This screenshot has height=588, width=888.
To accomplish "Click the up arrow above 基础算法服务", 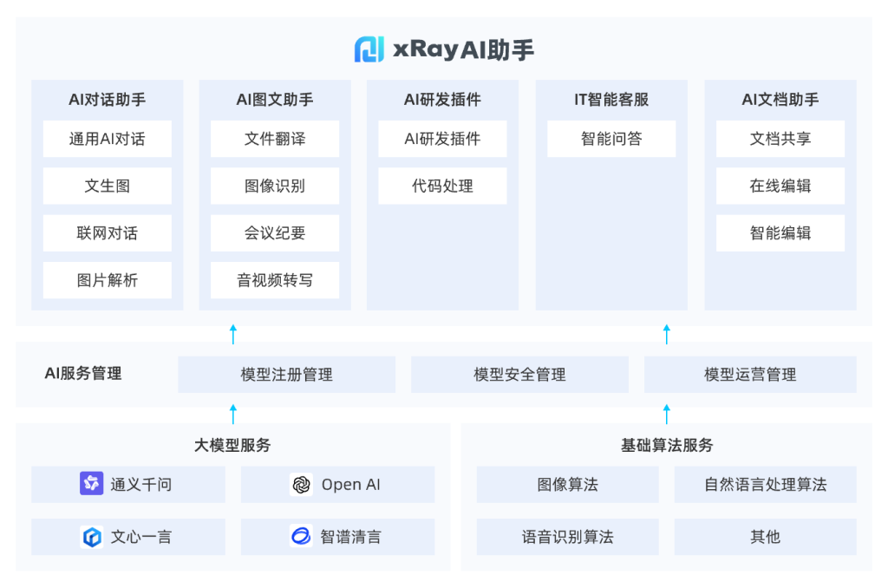I will [x=666, y=415].
